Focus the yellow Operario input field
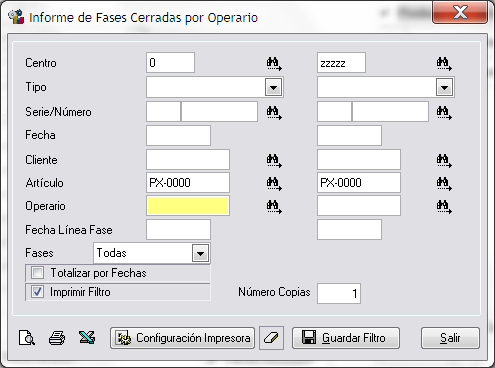The height and width of the screenshot is (368, 495). pos(188,206)
